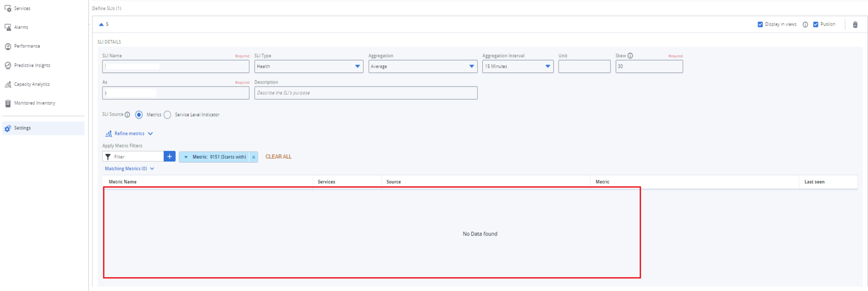This screenshot has height=291, width=868.
Task: Click the CLEAR ALL filters link
Action: click(x=278, y=157)
